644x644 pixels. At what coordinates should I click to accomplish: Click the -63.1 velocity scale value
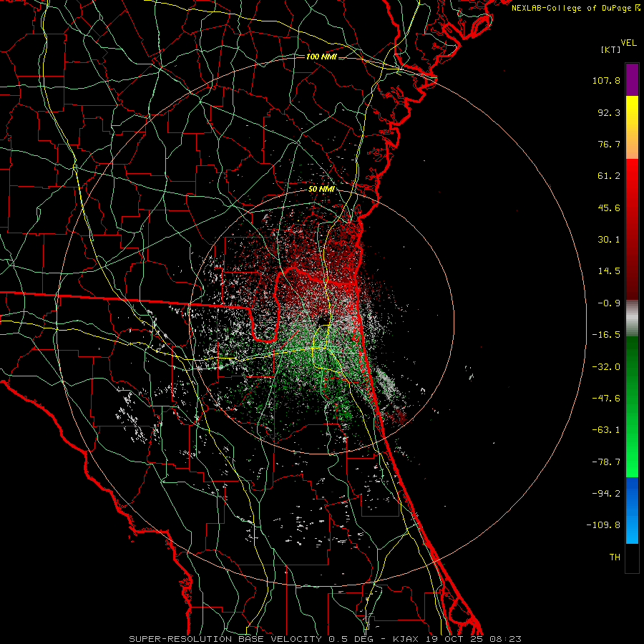pyautogui.click(x=606, y=430)
